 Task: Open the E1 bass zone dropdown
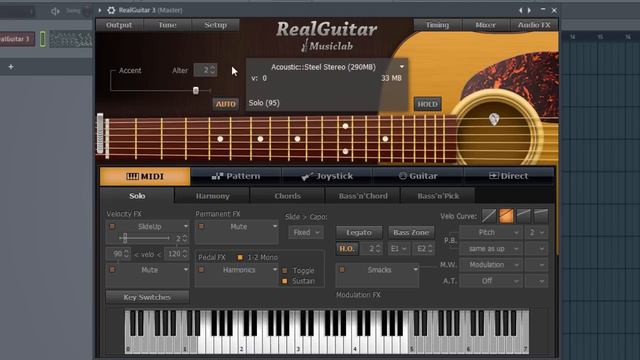pyautogui.click(x=398, y=249)
